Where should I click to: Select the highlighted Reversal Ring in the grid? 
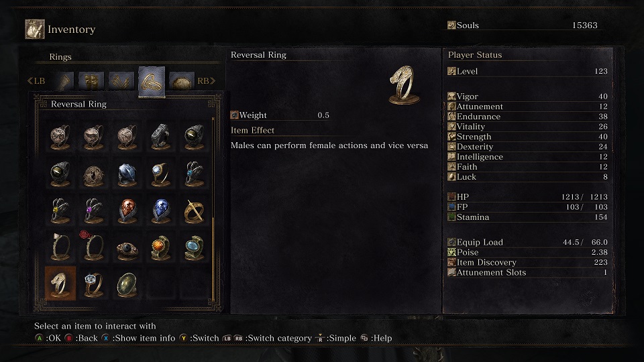(60, 284)
